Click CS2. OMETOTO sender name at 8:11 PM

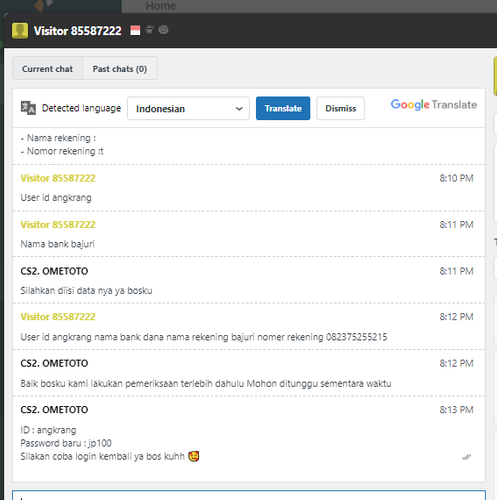click(54, 271)
